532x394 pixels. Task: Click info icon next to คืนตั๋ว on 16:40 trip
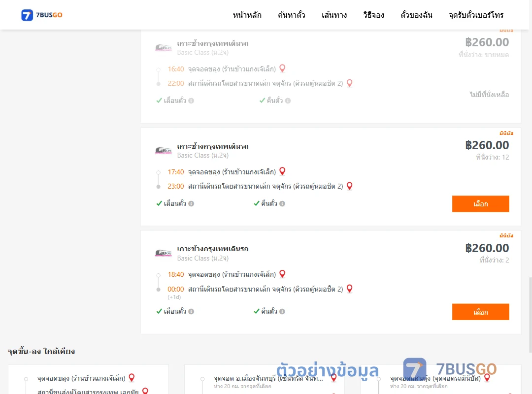[x=288, y=101]
